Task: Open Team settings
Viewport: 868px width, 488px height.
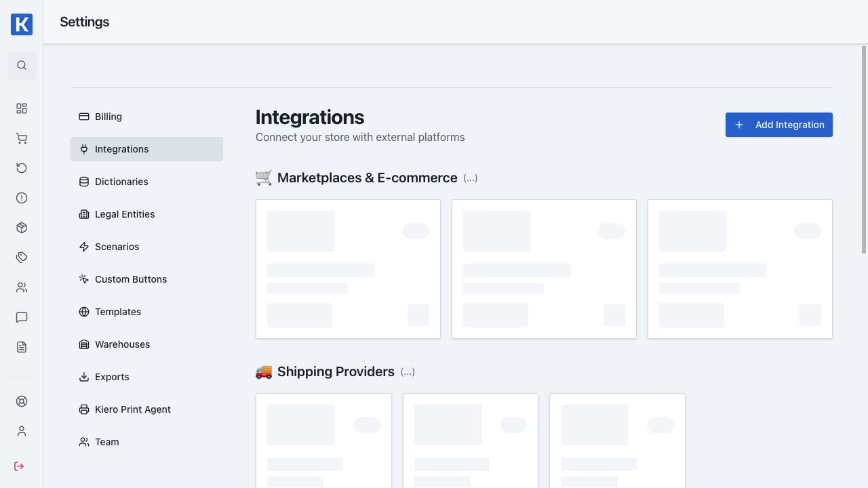Action: coord(146,442)
